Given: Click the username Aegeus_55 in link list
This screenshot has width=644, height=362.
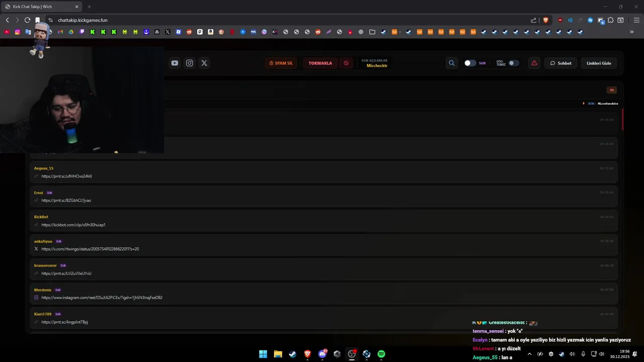Looking at the screenshot, I should [x=44, y=168].
